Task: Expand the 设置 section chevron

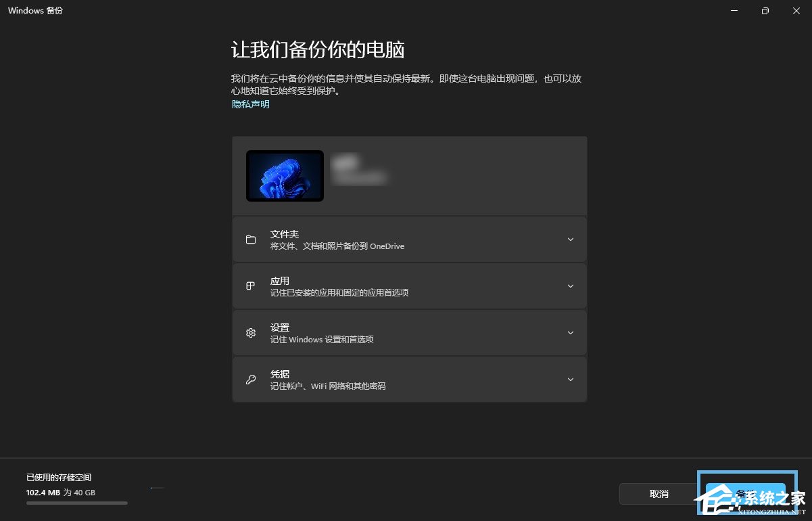Action: (571, 333)
